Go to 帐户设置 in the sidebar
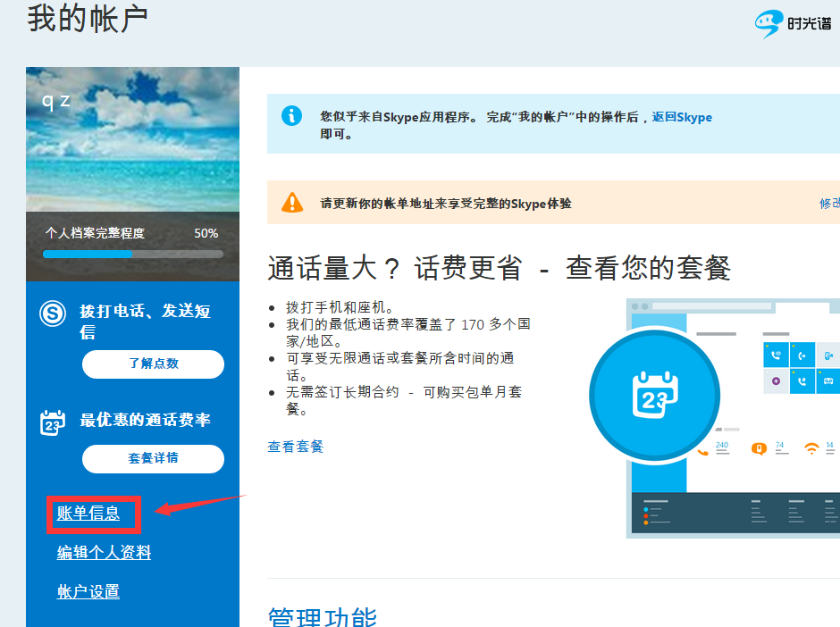Viewport: 840px width, 627px height. pyautogui.click(x=88, y=591)
